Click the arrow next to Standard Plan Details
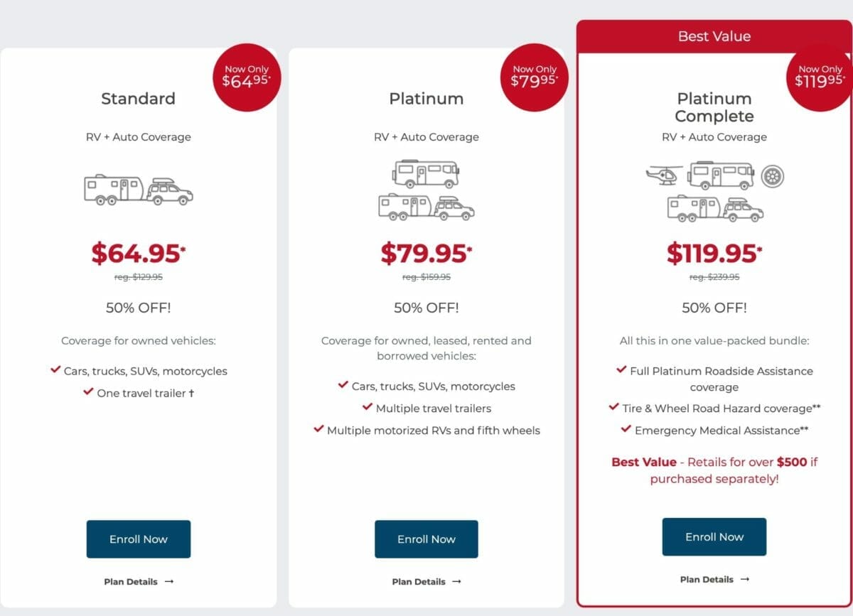The width and height of the screenshot is (853, 616). pyautogui.click(x=168, y=581)
